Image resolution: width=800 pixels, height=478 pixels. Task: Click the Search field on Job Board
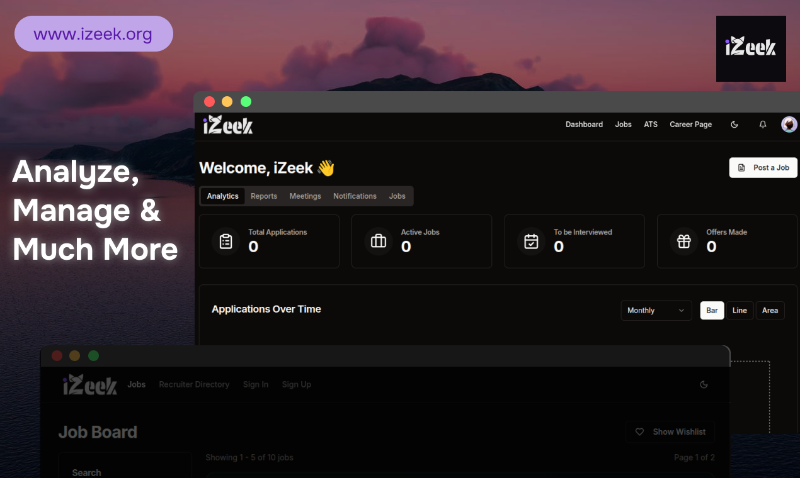tap(124, 471)
